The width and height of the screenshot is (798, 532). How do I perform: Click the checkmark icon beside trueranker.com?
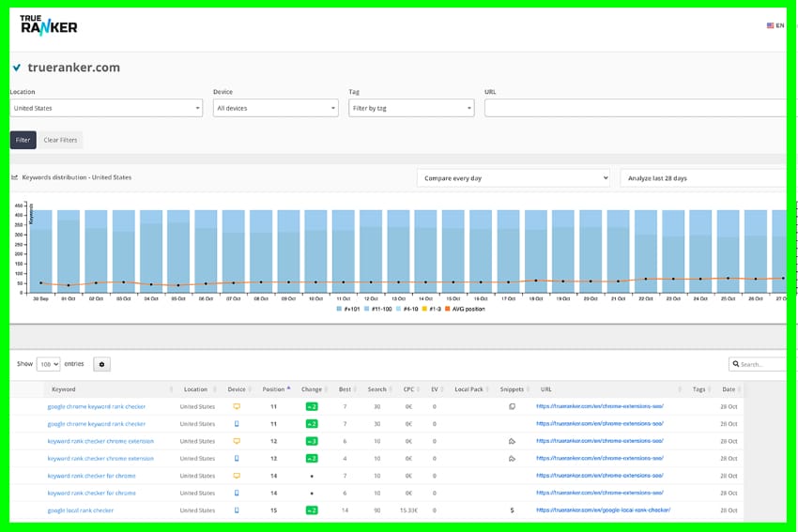(x=17, y=68)
